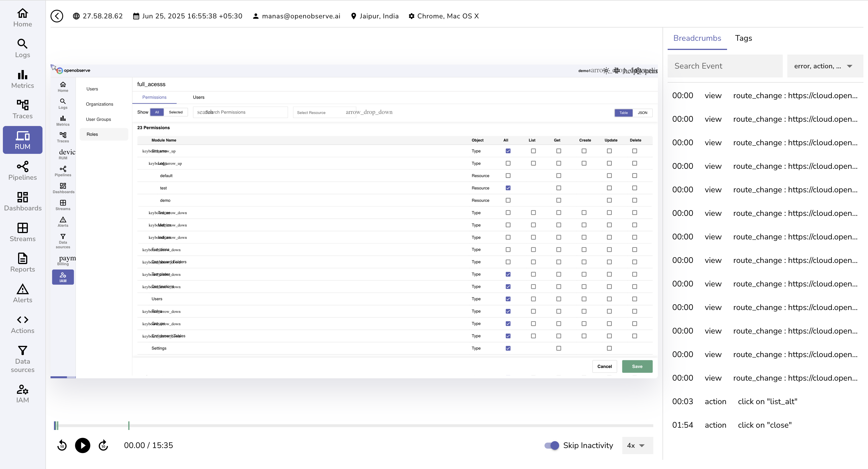The width and height of the screenshot is (868, 469).
Task: Open the error, action event filter dropdown
Action: pos(824,66)
